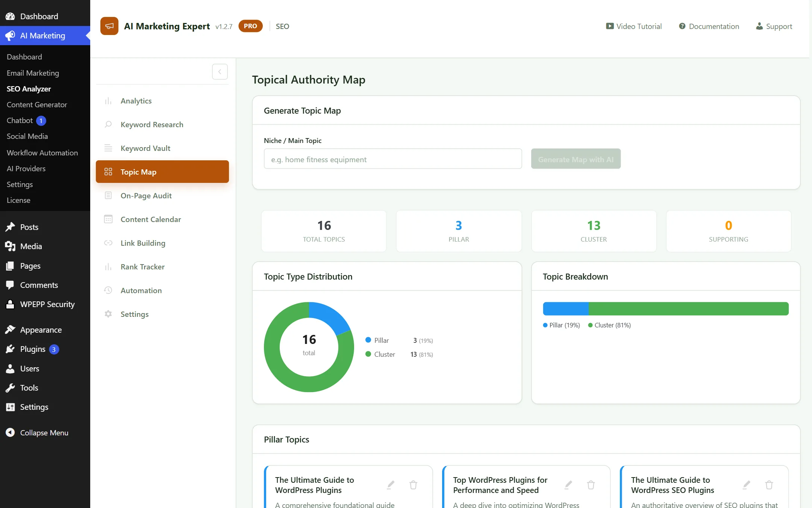This screenshot has height=508, width=812.
Task: Open the Video Tutorial link
Action: point(634,26)
